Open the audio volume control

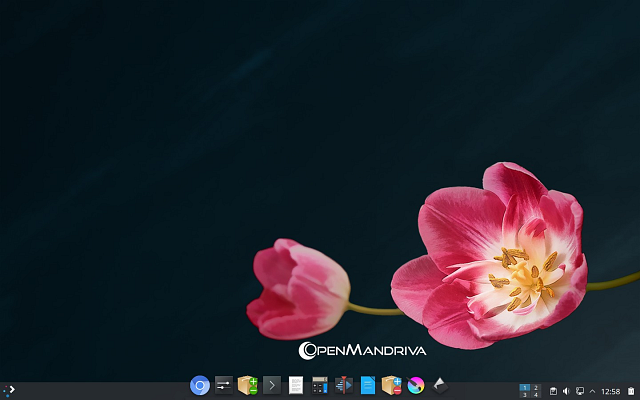pos(566,391)
